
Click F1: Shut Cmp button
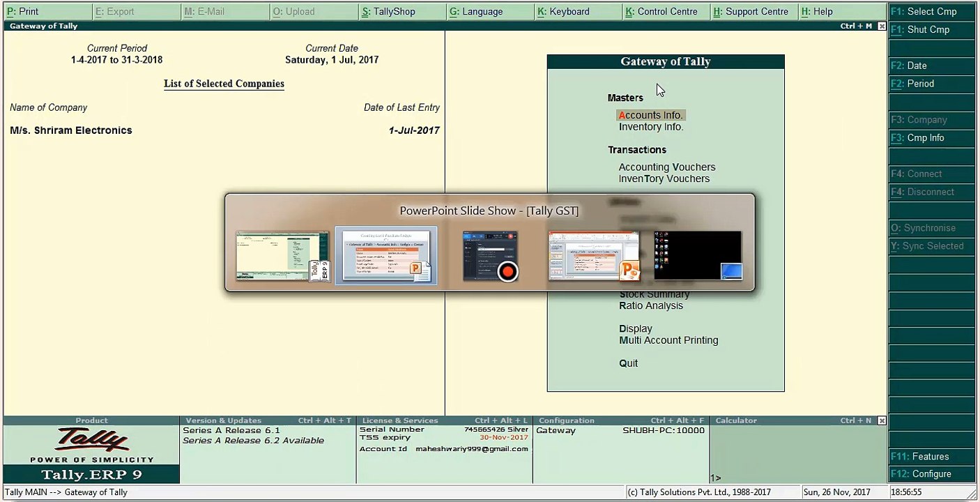932,29
